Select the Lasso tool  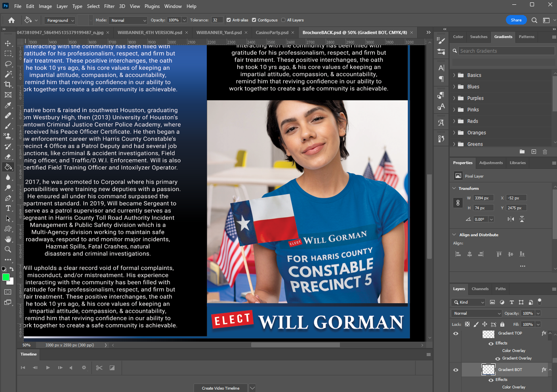(x=8, y=64)
